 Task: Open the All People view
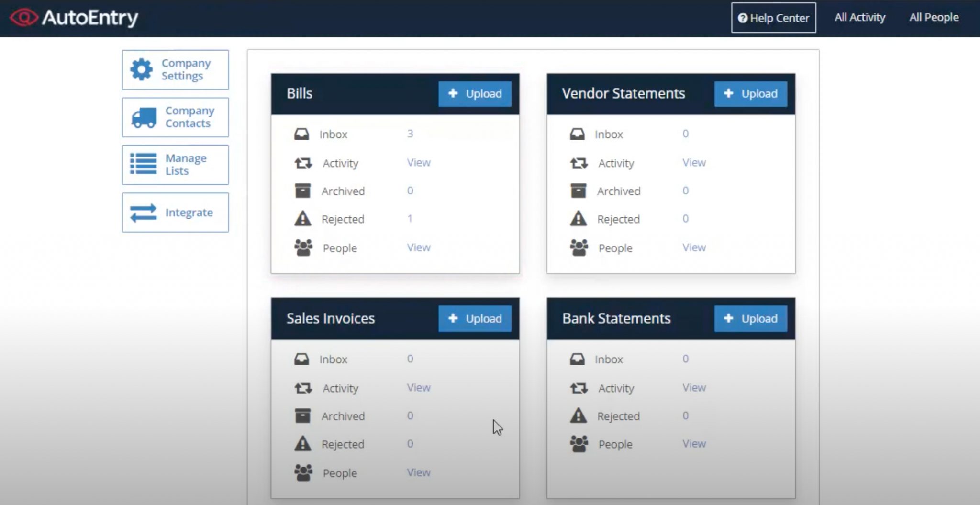tap(933, 17)
